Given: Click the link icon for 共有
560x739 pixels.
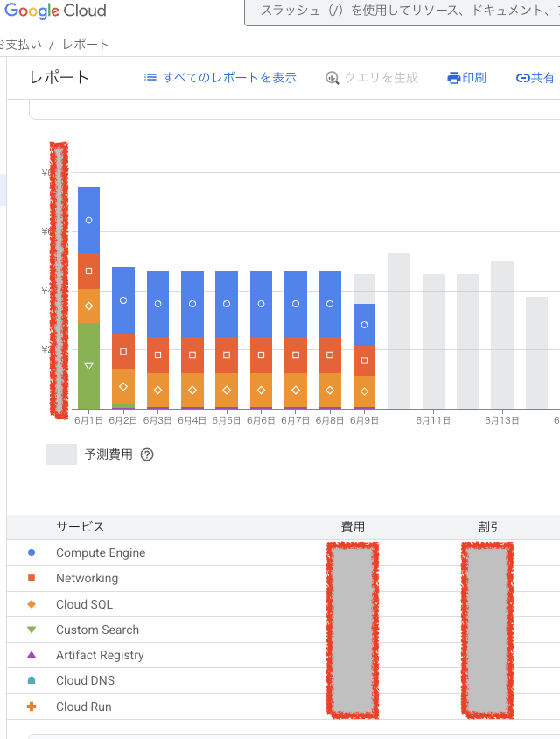Looking at the screenshot, I should [x=523, y=78].
